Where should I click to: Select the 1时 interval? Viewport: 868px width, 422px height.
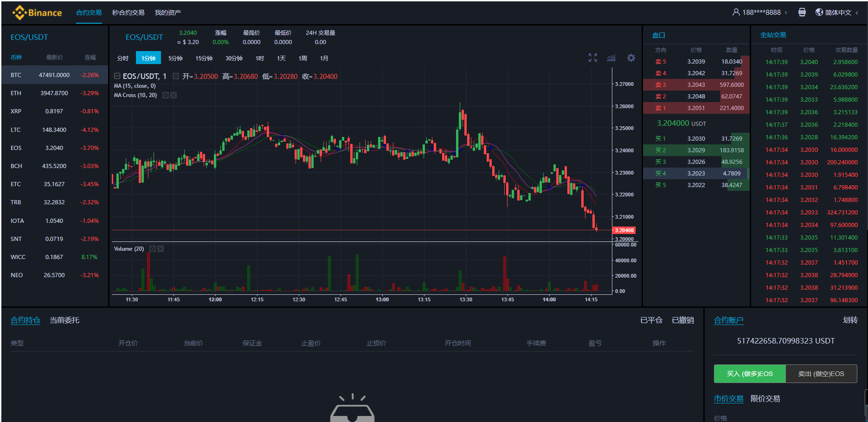[260, 58]
